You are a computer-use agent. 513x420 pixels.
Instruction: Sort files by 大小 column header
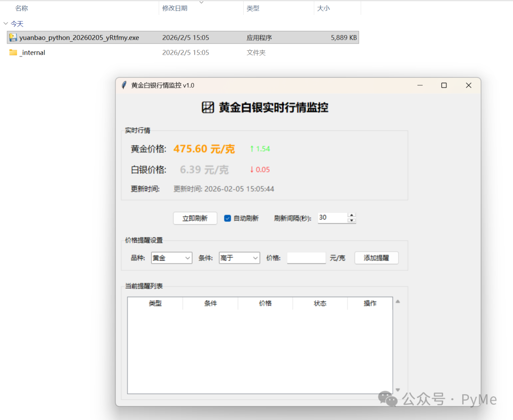(x=323, y=8)
